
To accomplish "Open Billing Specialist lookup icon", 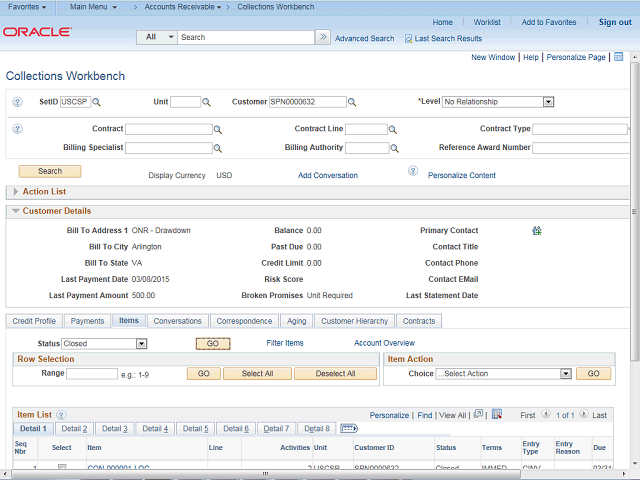I will tap(219, 148).
